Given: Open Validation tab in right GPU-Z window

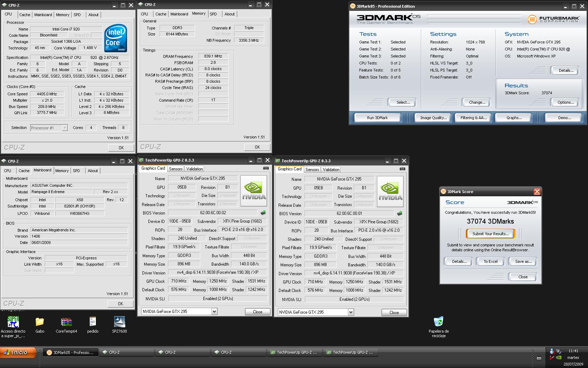Looking at the screenshot, I should click(331, 170).
